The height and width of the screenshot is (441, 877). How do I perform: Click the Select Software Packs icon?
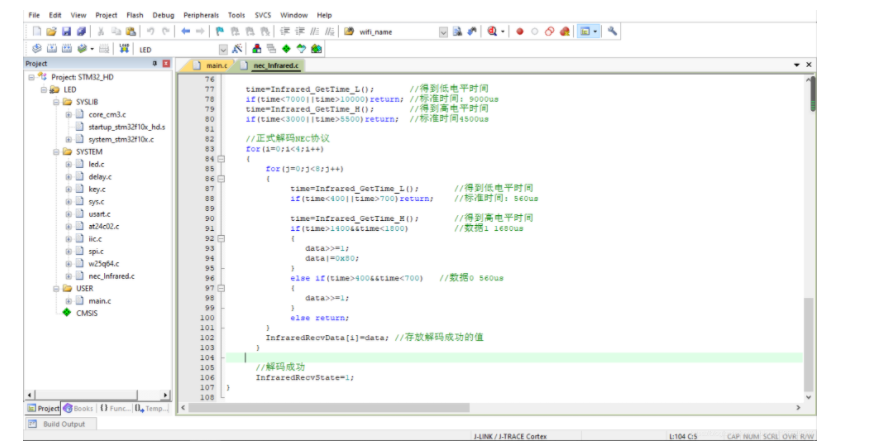[x=301, y=49]
